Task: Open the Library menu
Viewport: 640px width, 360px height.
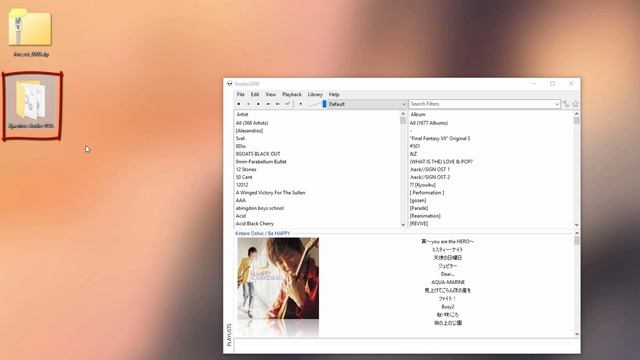Action: [x=315, y=94]
